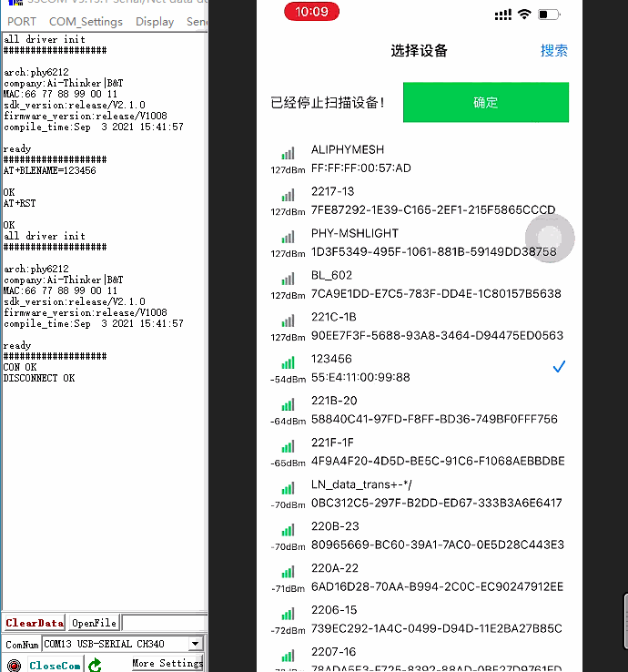Open the COM_Settings menu
The image size is (628, 672).
86,22
